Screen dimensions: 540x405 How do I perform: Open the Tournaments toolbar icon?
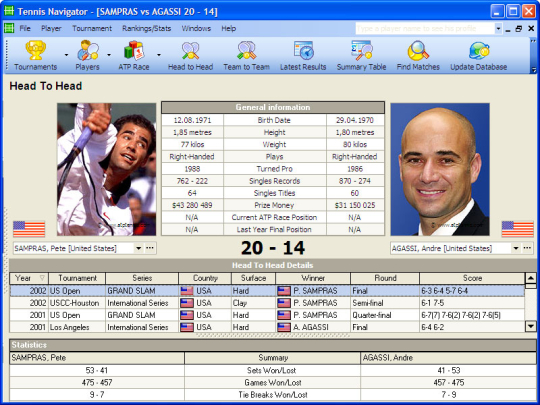pyautogui.click(x=35, y=55)
